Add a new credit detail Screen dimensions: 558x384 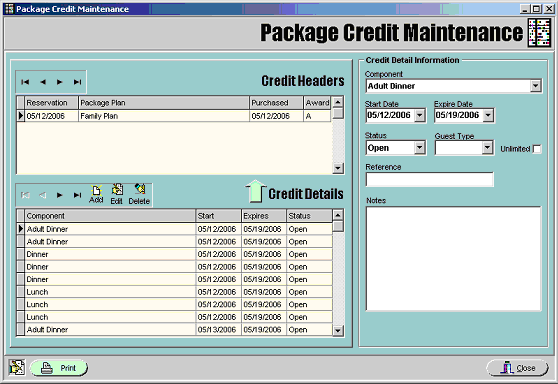coord(96,194)
